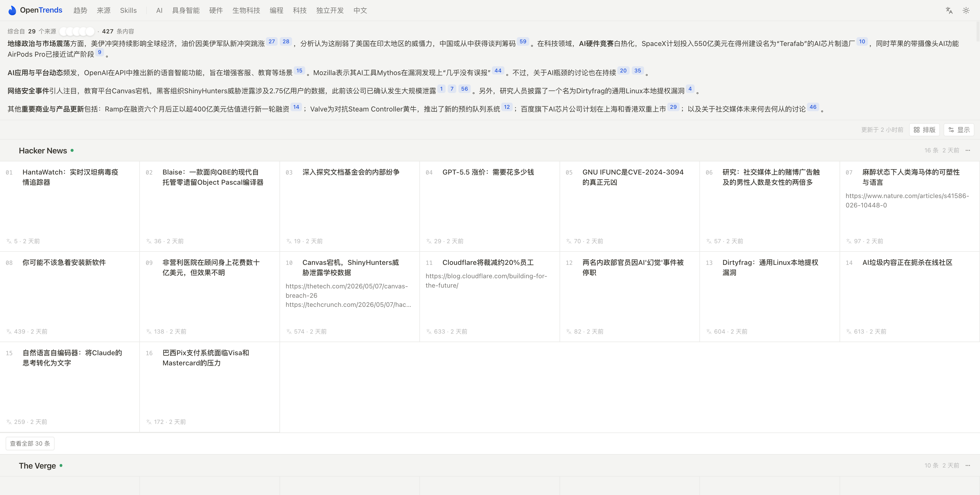Click translate icon on AI垃圾内容 card

point(849,331)
